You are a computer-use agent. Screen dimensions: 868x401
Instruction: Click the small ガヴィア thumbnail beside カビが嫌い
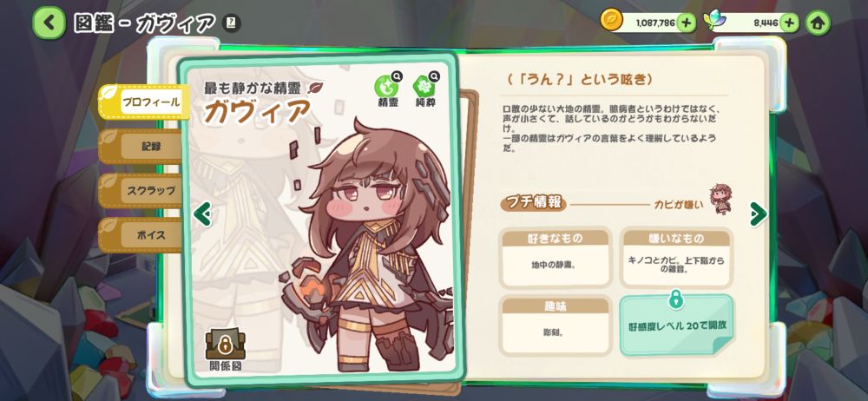coord(720,200)
